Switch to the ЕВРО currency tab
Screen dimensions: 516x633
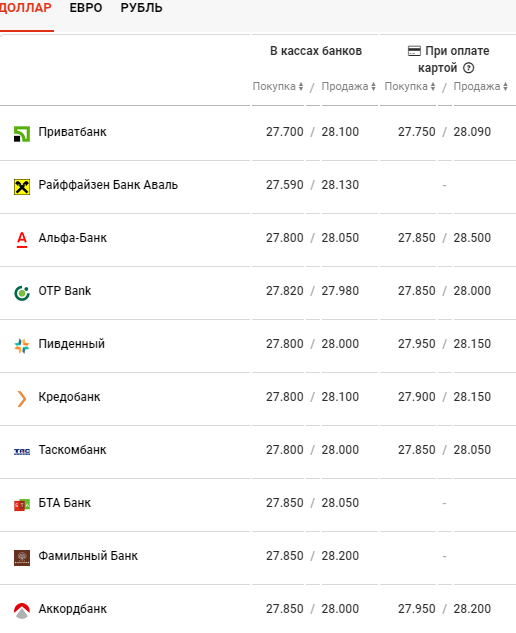coord(86,8)
